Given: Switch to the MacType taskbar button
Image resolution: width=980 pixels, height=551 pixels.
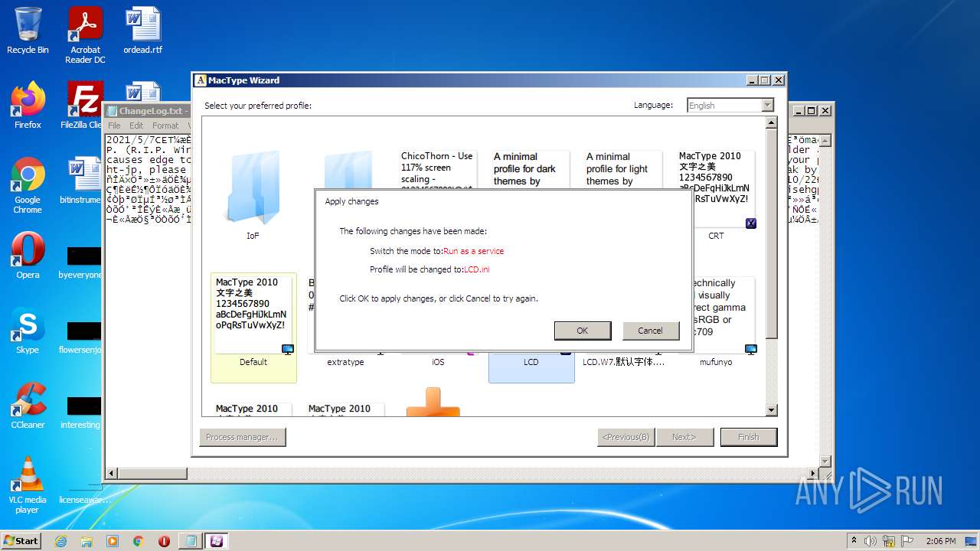Looking at the screenshot, I should (x=217, y=541).
